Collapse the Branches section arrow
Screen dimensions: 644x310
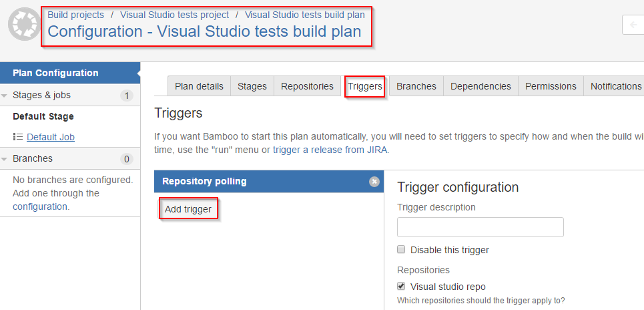click(x=5, y=159)
